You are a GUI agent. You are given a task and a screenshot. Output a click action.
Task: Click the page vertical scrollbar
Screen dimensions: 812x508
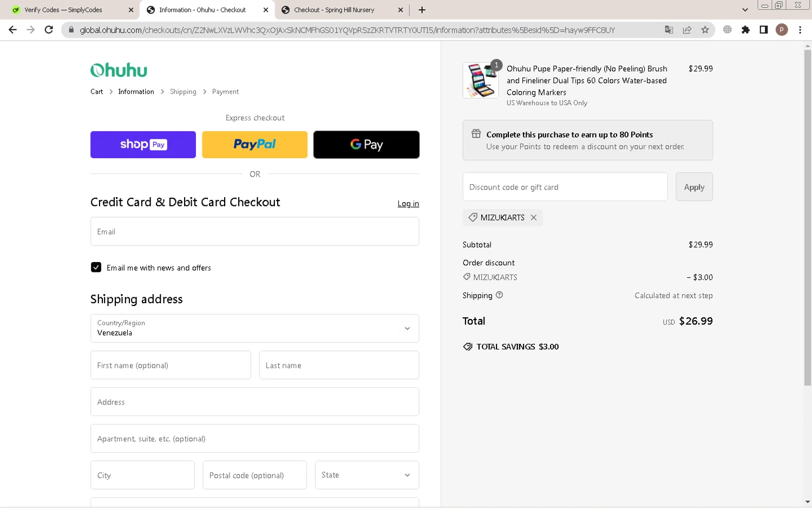[x=807, y=217]
